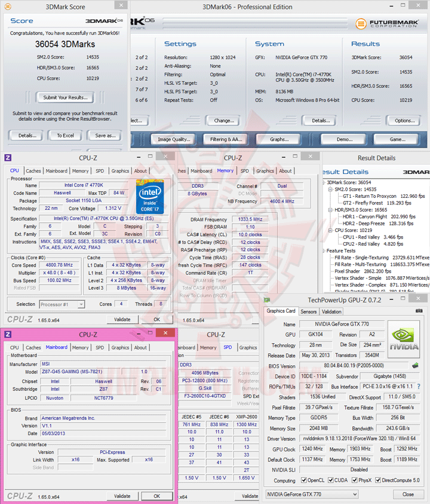Toggle the PhysX checkbox in GPU-Z
Screen dimensions: 430x504
(x=355, y=480)
